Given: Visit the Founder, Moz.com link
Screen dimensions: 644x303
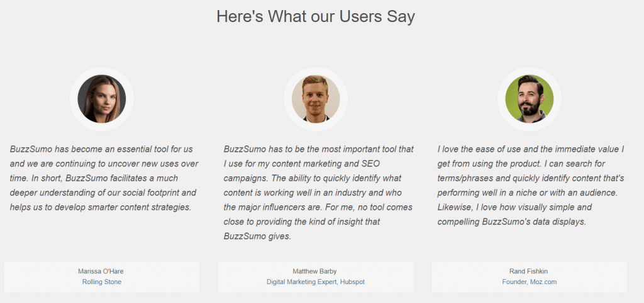Looking at the screenshot, I should [x=530, y=282].
